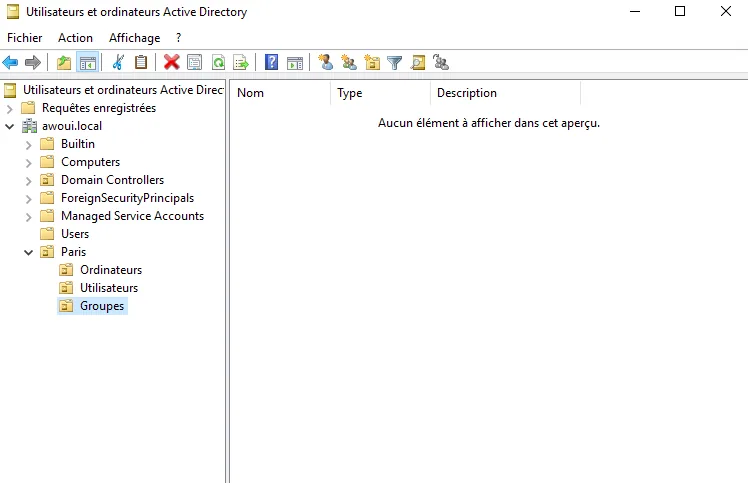Open the Fichier menu

25,38
